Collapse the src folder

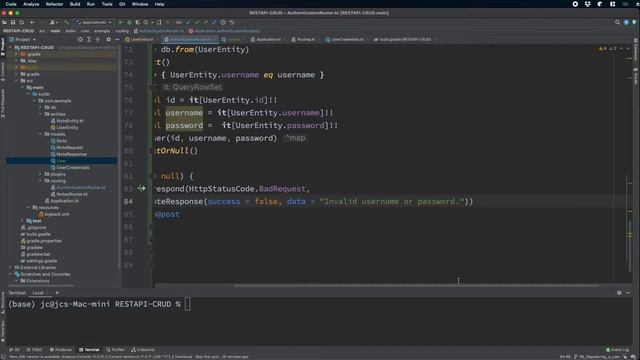(x=17, y=81)
